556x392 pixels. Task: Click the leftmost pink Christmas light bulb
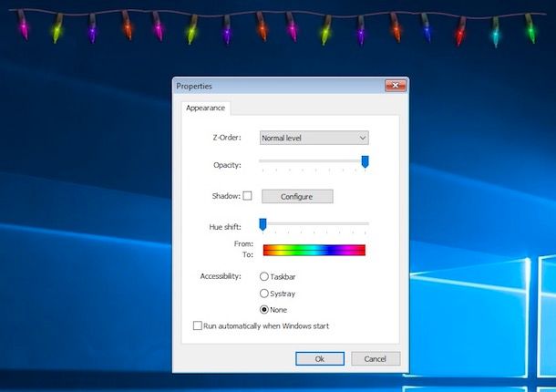click(x=24, y=25)
